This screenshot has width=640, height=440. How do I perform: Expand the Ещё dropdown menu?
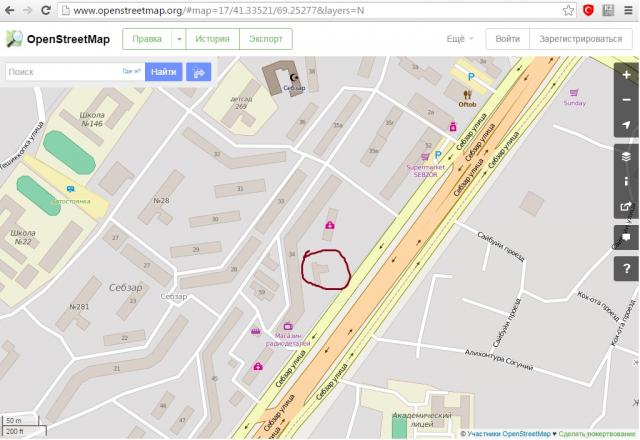pos(459,39)
